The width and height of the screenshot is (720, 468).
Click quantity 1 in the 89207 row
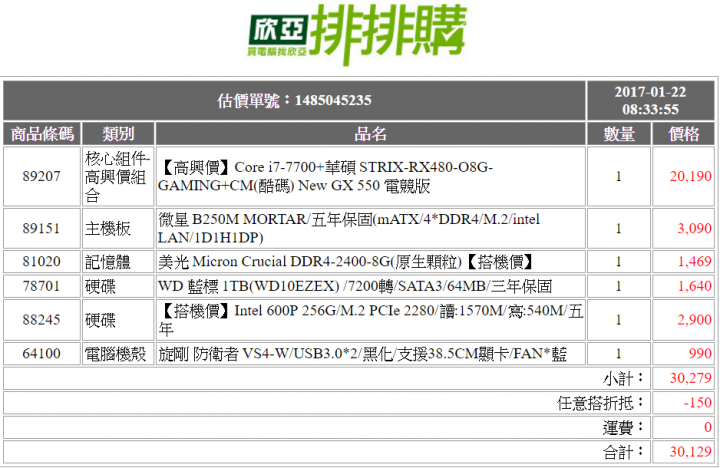pyautogui.click(x=619, y=176)
